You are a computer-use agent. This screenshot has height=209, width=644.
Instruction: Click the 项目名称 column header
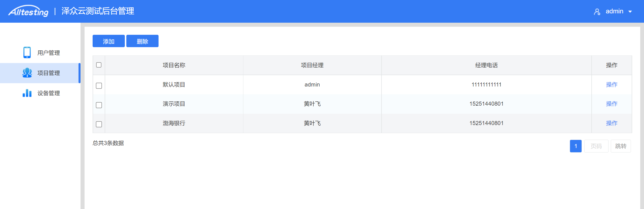(x=174, y=65)
